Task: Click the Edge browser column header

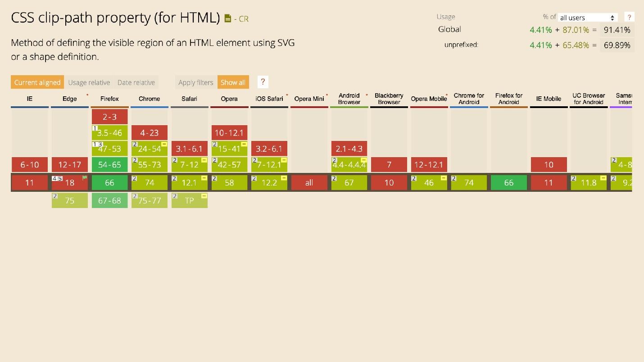Action: [70, 99]
